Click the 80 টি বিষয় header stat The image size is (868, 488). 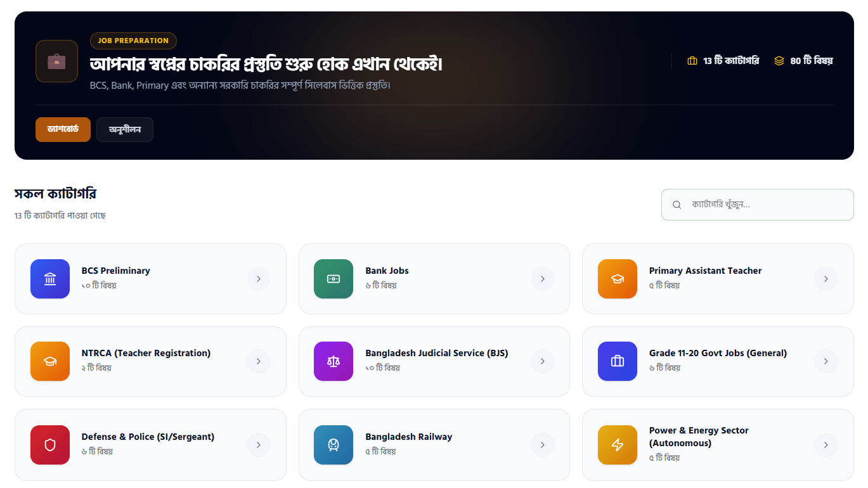pyautogui.click(x=803, y=61)
